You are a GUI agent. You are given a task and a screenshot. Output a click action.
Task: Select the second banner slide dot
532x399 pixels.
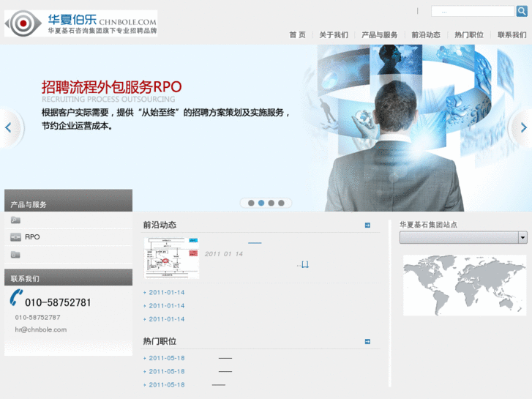pyautogui.click(x=261, y=203)
